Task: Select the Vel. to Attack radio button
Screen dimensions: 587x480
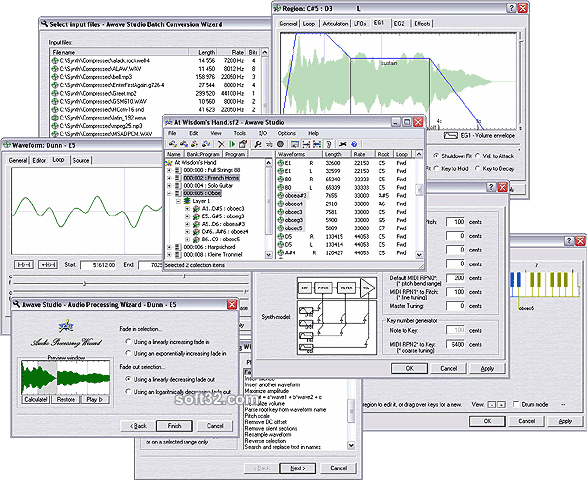Action: (478, 156)
